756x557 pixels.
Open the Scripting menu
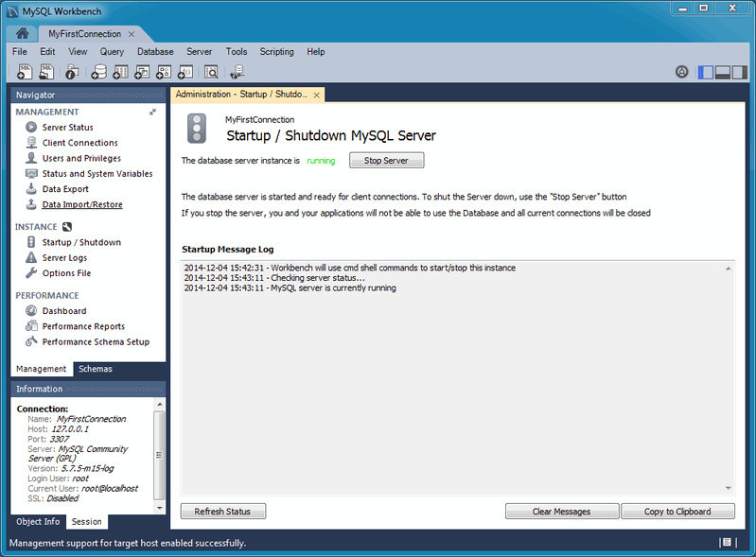pyautogui.click(x=276, y=52)
